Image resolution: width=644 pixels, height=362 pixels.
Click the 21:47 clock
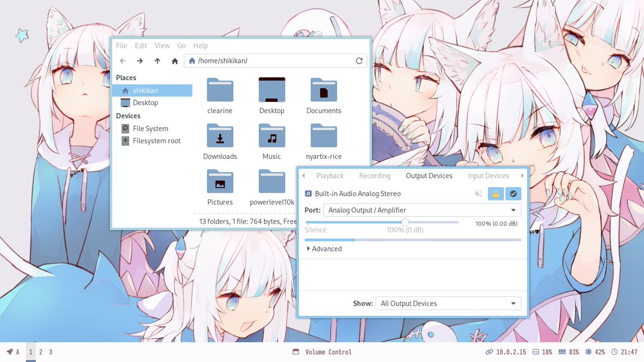click(624, 352)
